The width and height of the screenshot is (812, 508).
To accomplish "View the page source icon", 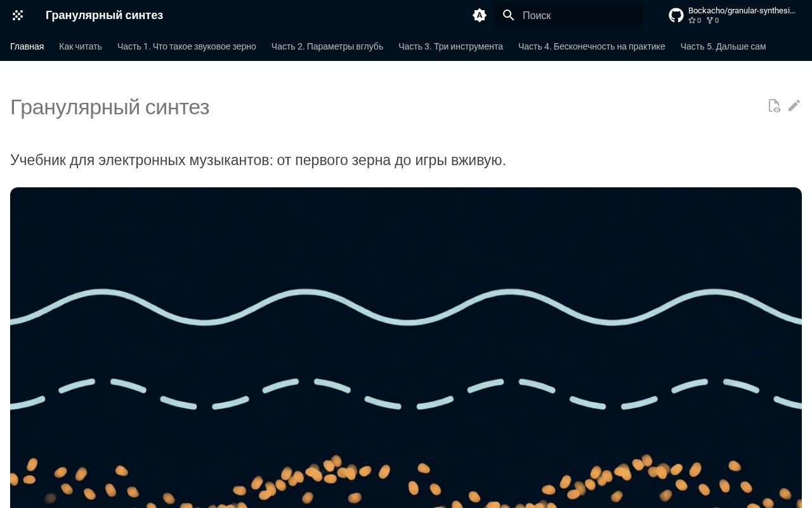I will point(774,105).
